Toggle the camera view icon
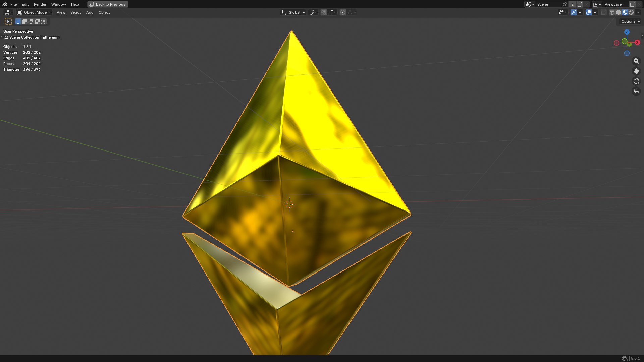 (636, 81)
